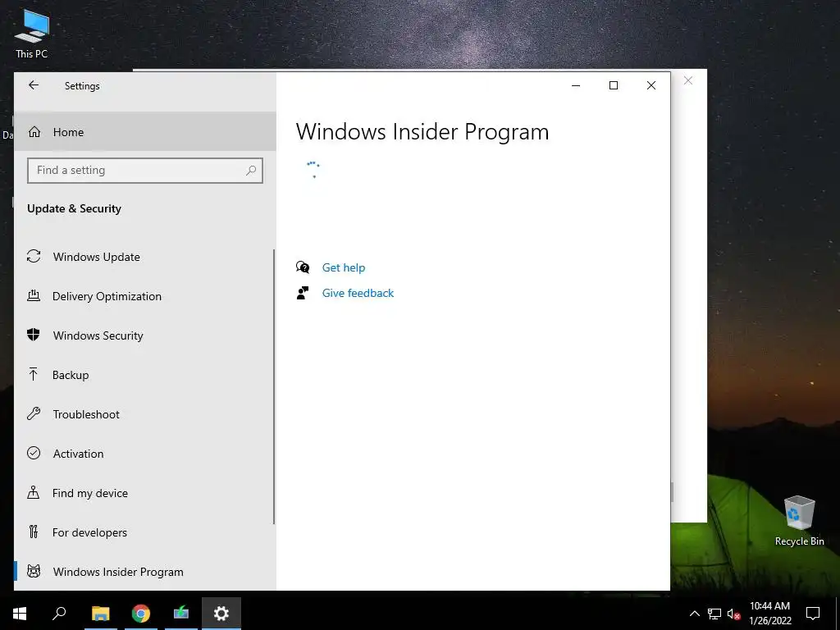Select the Recycle Bin desktop icon
The height and width of the screenshot is (630, 840).
(x=799, y=521)
